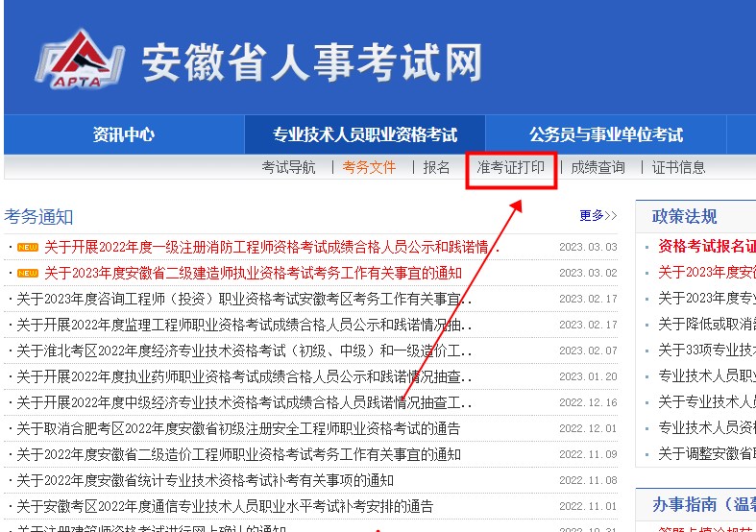The width and height of the screenshot is (756, 532).
Task: Open the 2023年度咨询工程师（投资）notice
Action: point(240,299)
